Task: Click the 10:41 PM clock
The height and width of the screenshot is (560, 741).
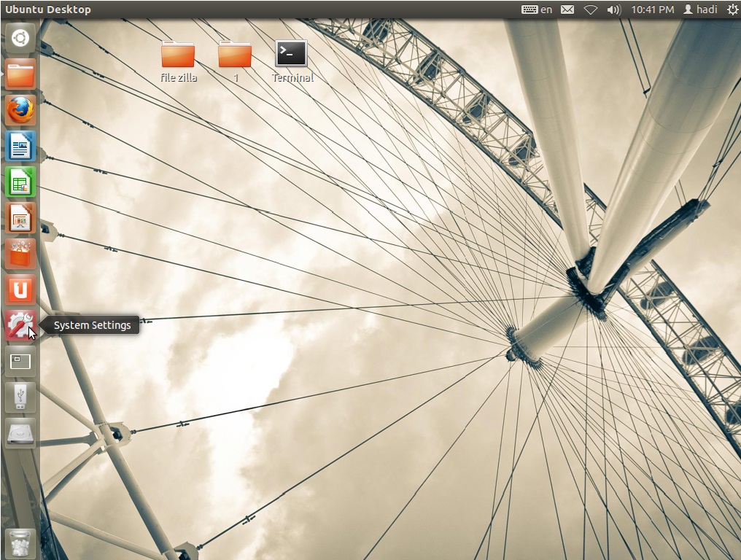Action: [652, 9]
